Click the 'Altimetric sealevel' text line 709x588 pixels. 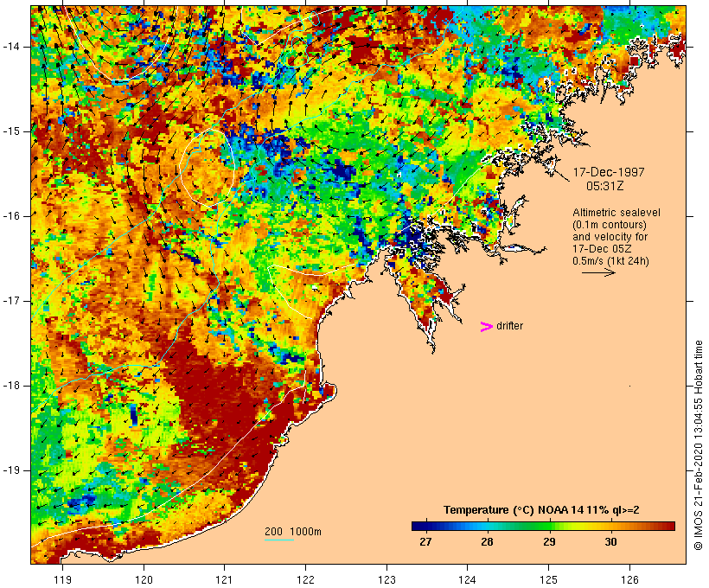(x=616, y=213)
